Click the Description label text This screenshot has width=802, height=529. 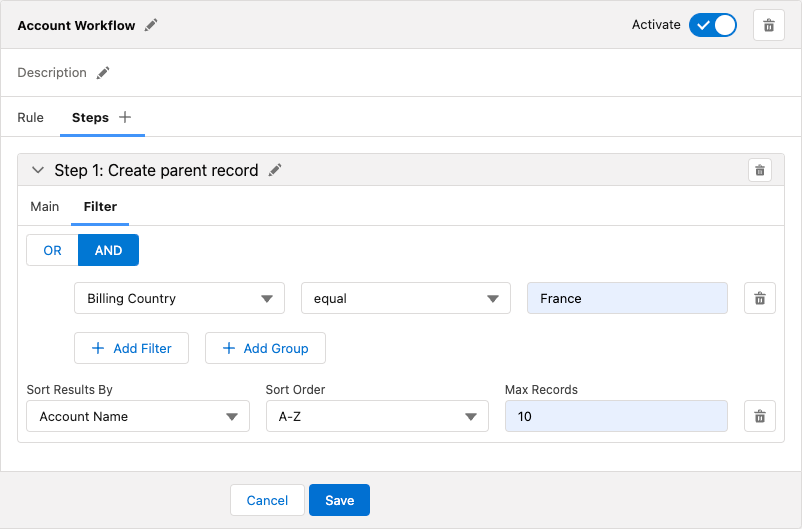(52, 73)
